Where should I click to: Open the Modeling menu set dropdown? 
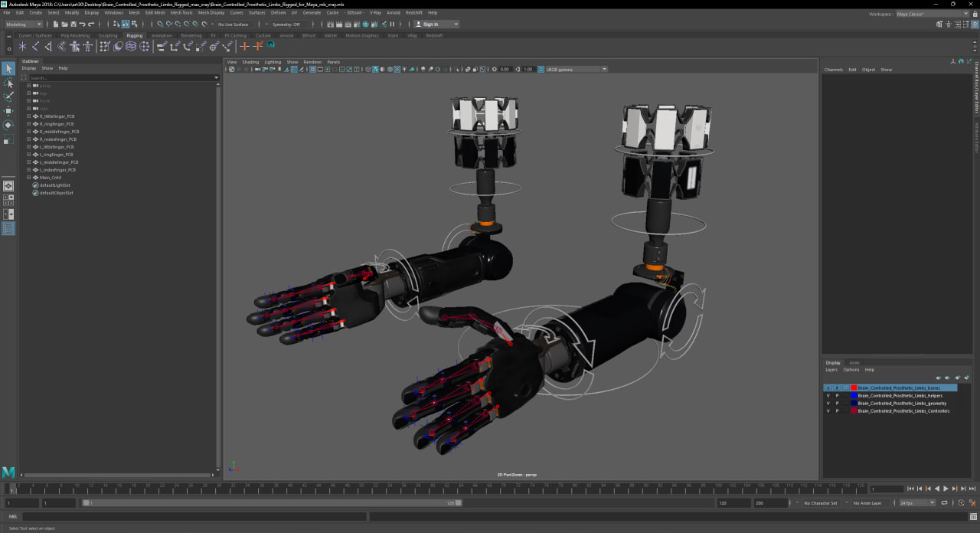[24, 25]
